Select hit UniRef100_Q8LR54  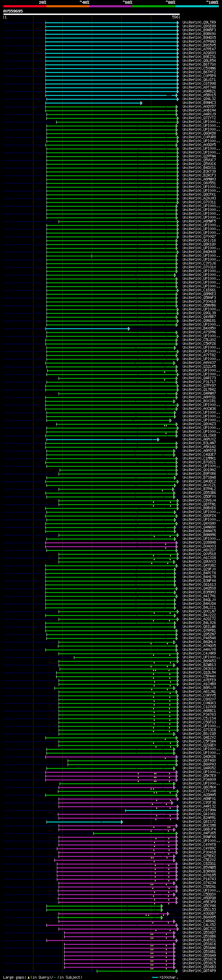(199, 60)
